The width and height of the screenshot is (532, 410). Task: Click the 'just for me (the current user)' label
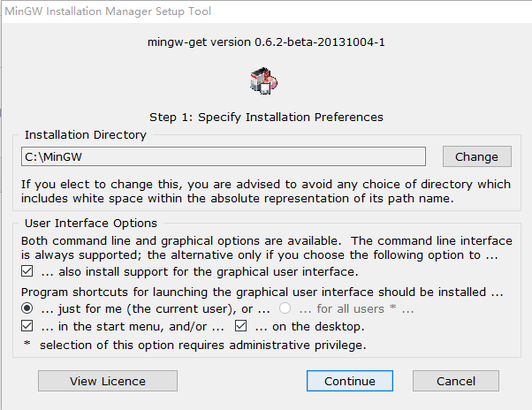pos(156,308)
